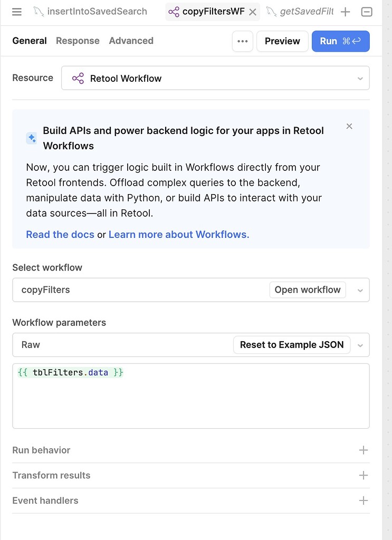This screenshot has width=392, height=540.
Task: Click the Open workflow button
Action: click(308, 290)
